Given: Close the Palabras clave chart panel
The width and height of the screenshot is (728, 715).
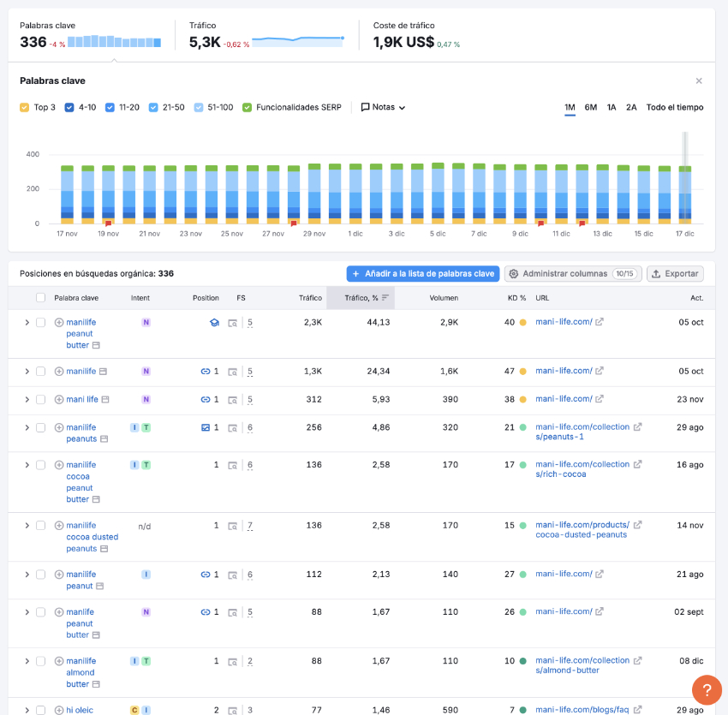Looking at the screenshot, I should (x=699, y=80).
